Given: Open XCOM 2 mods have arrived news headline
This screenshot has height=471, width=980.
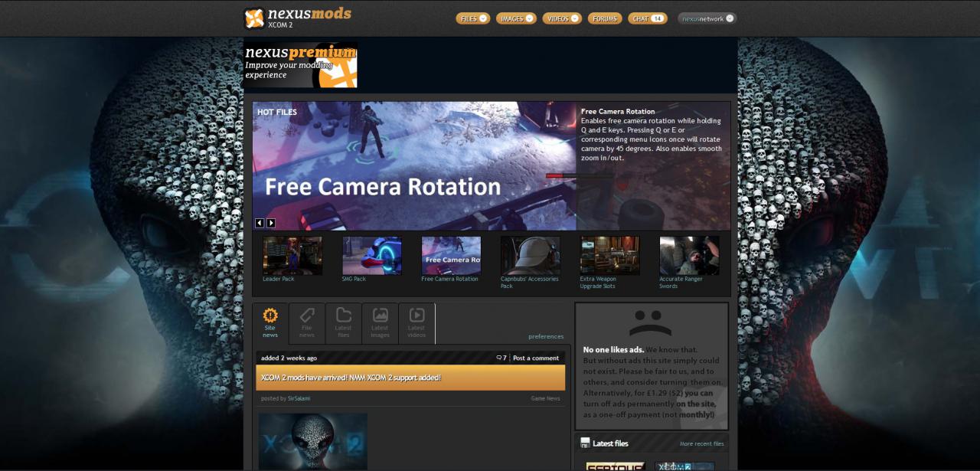Looking at the screenshot, I should (x=351, y=378).
